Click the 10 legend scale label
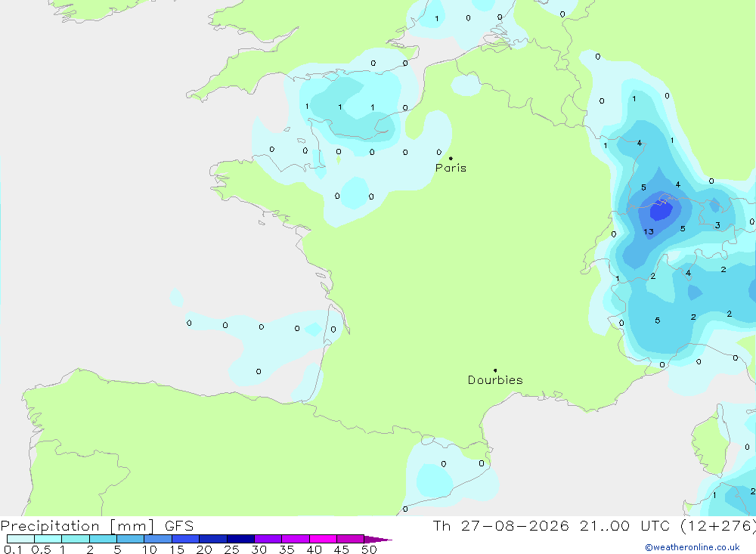756x554 pixels. pos(149,549)
